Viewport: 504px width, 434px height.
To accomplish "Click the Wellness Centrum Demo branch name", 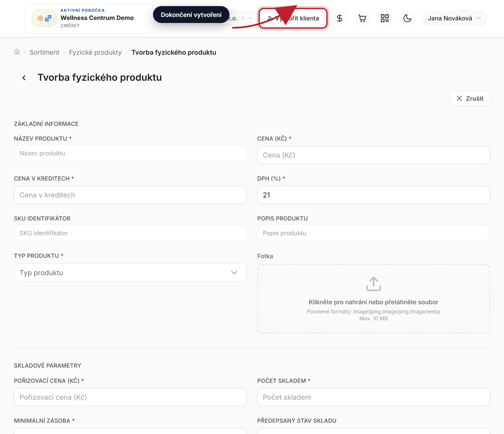I will coord(97,18).
